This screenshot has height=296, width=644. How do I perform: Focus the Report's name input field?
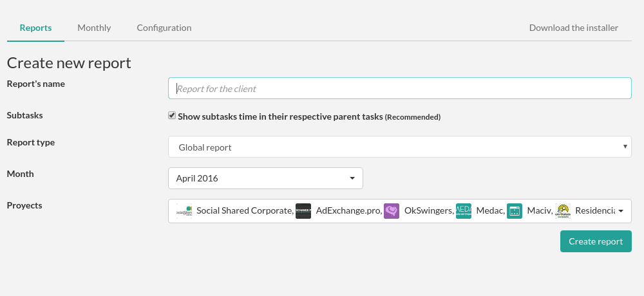pyautogui.click(x=400, y=88)
